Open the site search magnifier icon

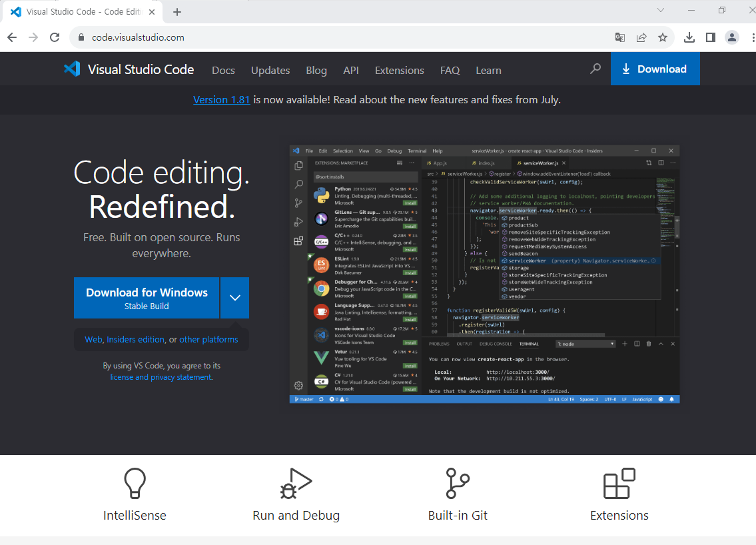595,69
